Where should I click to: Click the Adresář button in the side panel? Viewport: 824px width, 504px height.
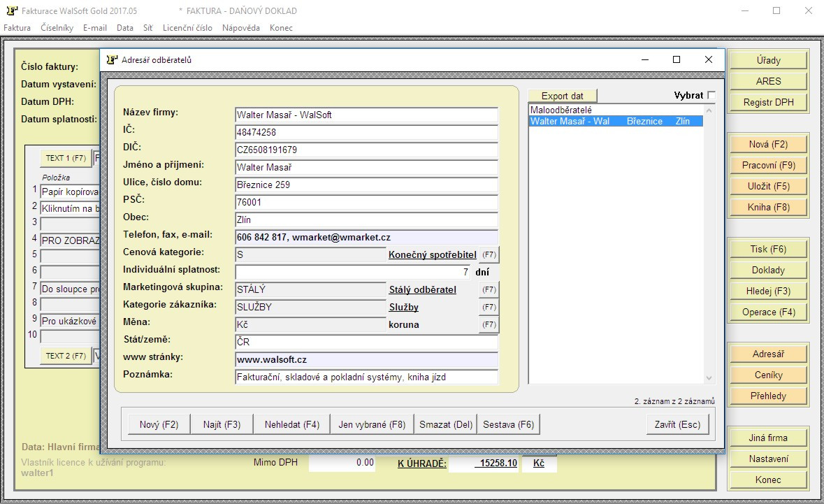[768, 354]
